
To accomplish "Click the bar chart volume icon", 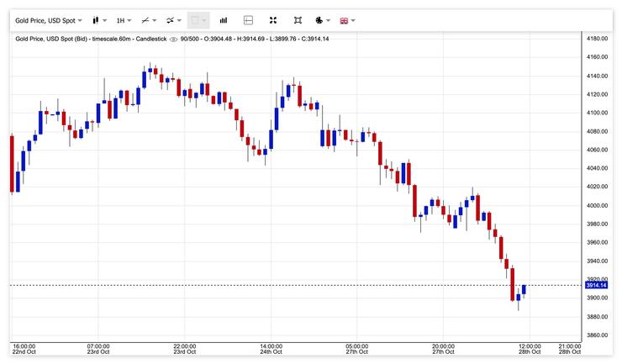I will click(x=224, y=19).
